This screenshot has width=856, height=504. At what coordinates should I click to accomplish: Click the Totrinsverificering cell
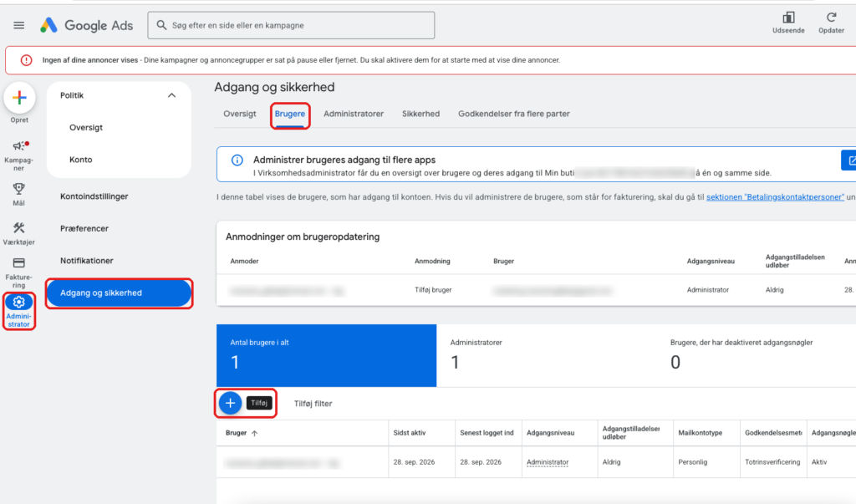tap(772, 462)
